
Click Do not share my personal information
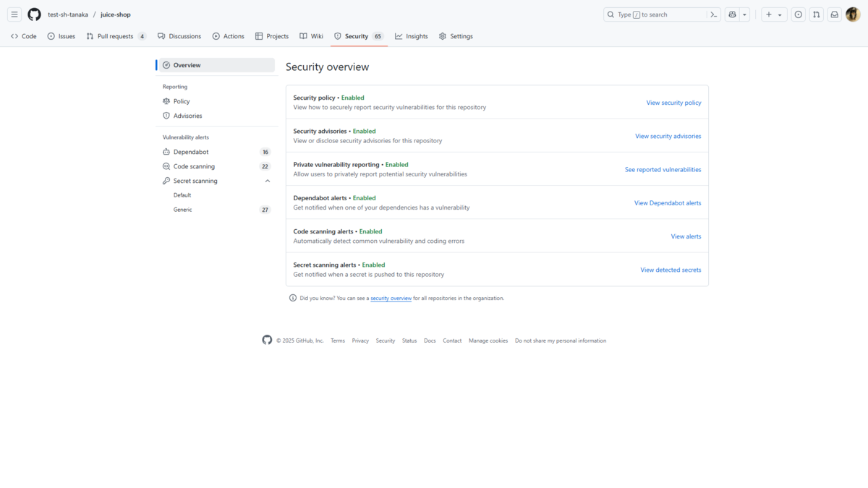coord(561,341)
